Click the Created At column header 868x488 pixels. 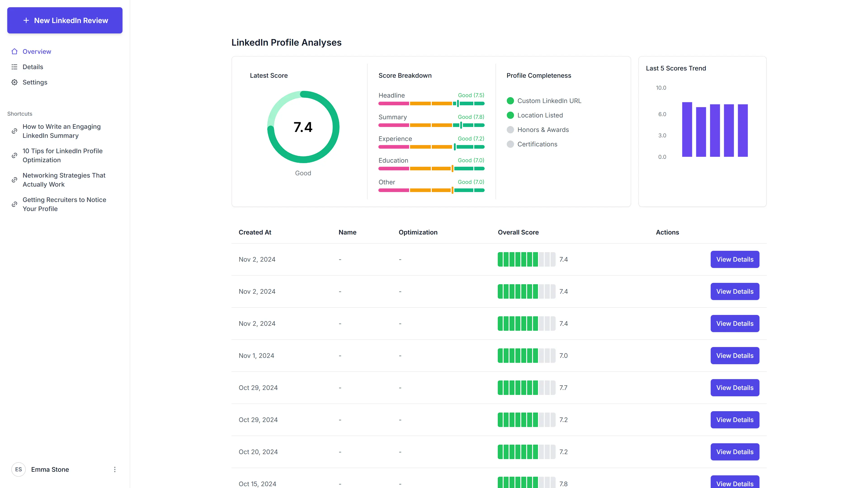point(255,232)
